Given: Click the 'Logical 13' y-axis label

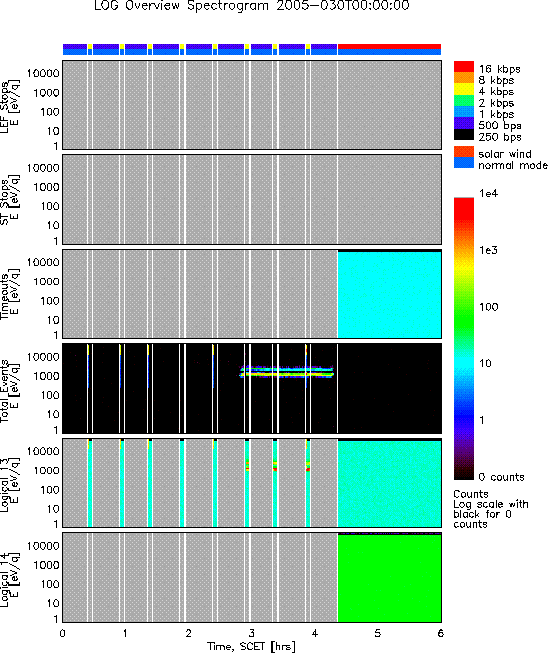Looking at the screenshot, I should point(5,485).
